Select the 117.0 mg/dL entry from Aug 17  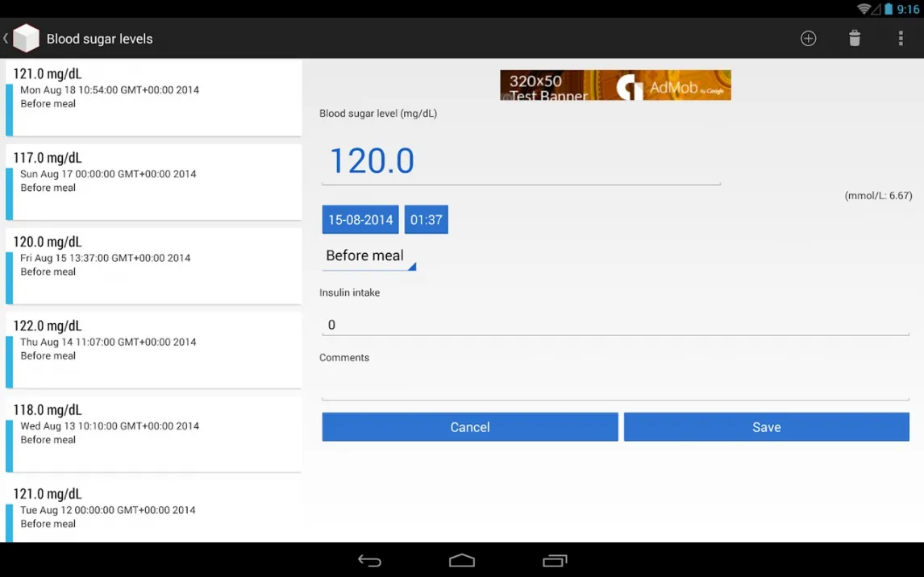point(153,181)
